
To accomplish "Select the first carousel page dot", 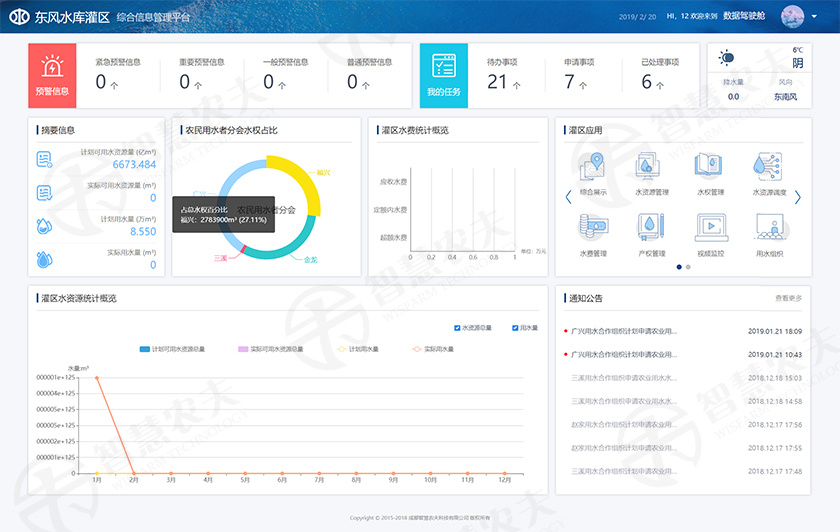I will [x=679, y=267].
